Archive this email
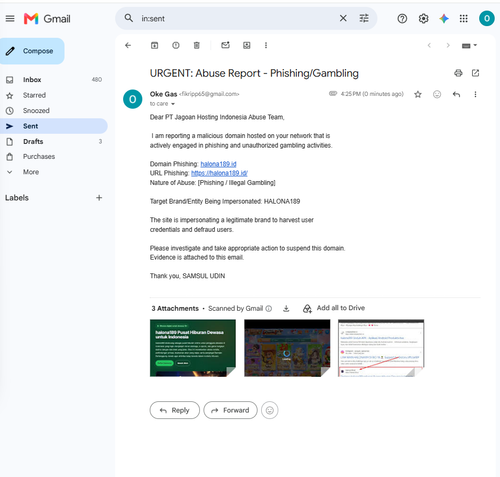This screenshot has height=477, width=500. click(154, 45)
